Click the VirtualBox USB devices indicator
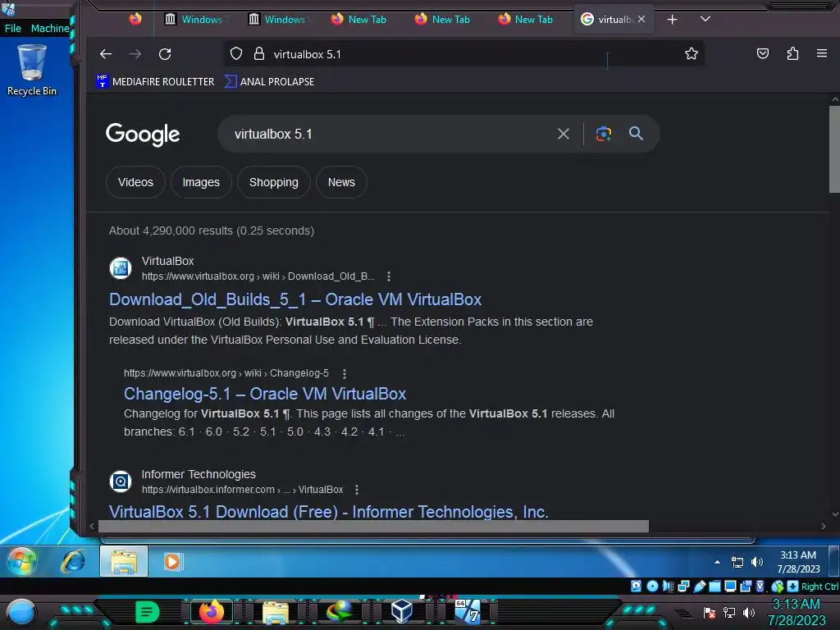Viewport: 840px width, 630px height. (x=700, y=586)
